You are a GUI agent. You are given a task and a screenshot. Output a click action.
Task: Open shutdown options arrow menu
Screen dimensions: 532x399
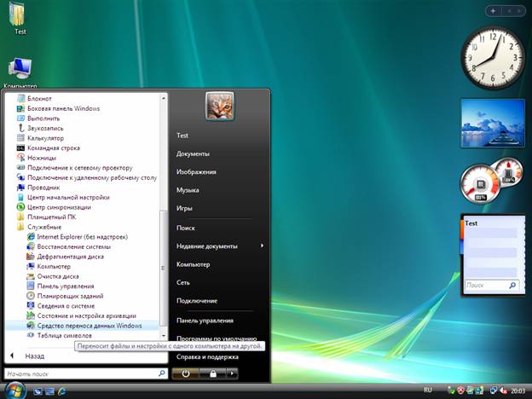tap(232, 374)
